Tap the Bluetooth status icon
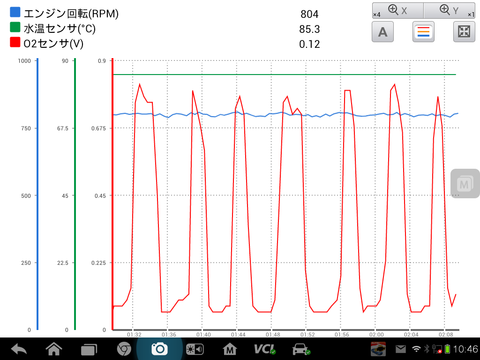This screenshot has height=360, width=480. point(426,349)
